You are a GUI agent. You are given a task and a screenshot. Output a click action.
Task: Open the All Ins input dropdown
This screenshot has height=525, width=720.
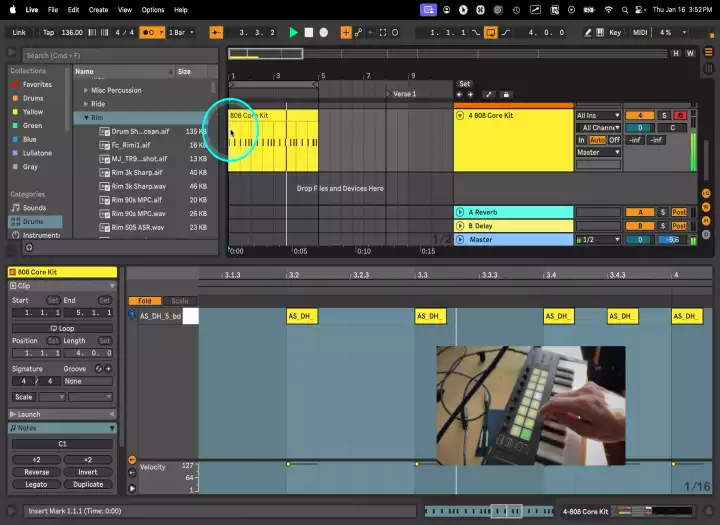[598, 115]
